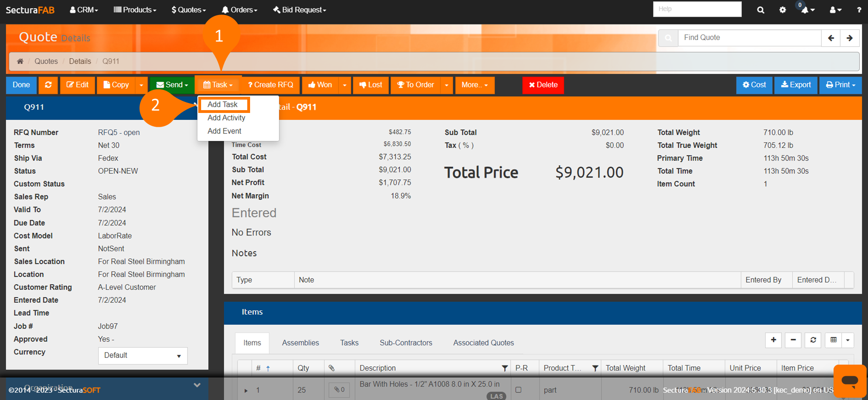Remove an item with the minus icon
Image resolution: width=868 pixels, height=400 pixels.
pos(793,340)
